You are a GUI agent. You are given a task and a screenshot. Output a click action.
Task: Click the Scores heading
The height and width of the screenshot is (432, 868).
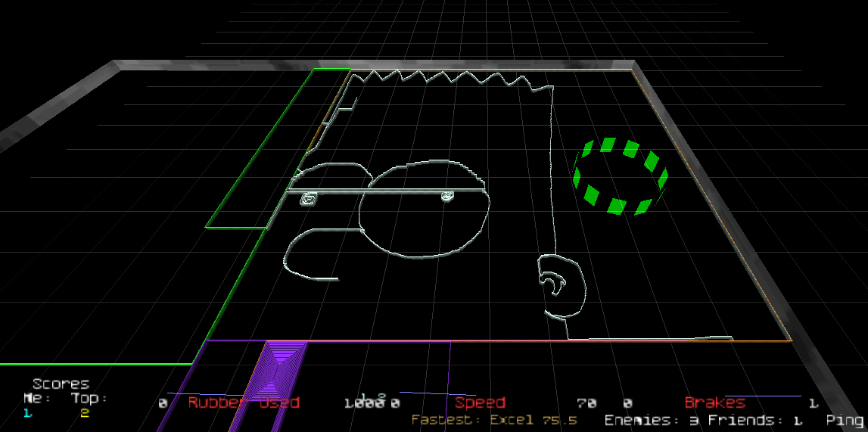[61, 384]
